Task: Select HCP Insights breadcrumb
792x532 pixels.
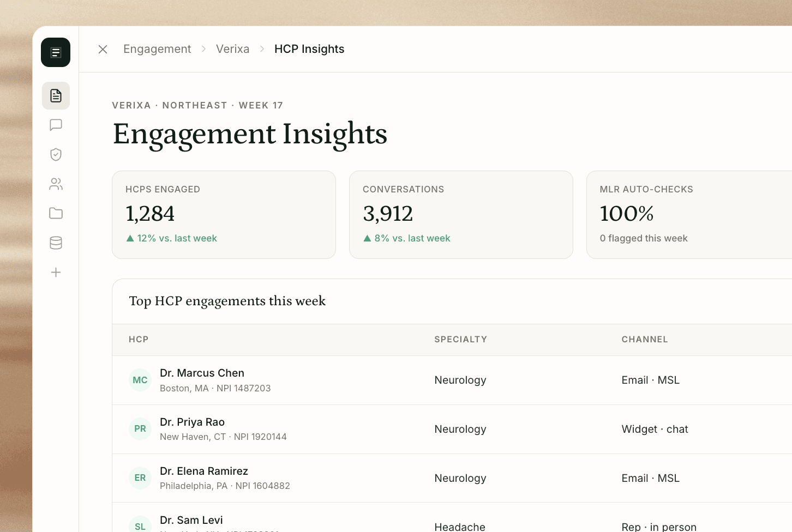Action: pos(309,49)
